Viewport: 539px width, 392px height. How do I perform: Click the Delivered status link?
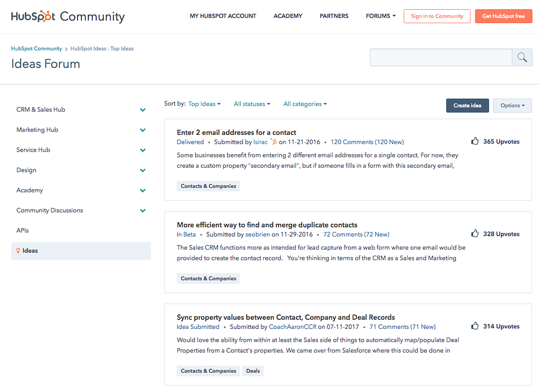[190, 142]
